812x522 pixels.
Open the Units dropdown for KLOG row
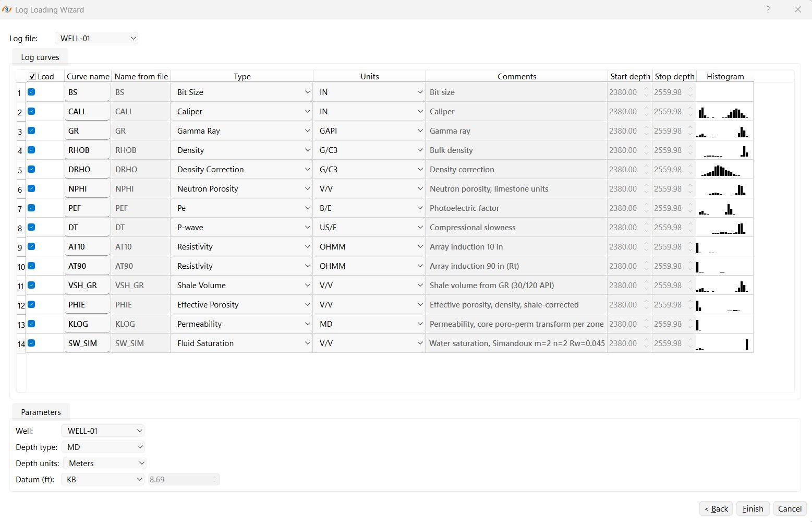tap(369, 324)
